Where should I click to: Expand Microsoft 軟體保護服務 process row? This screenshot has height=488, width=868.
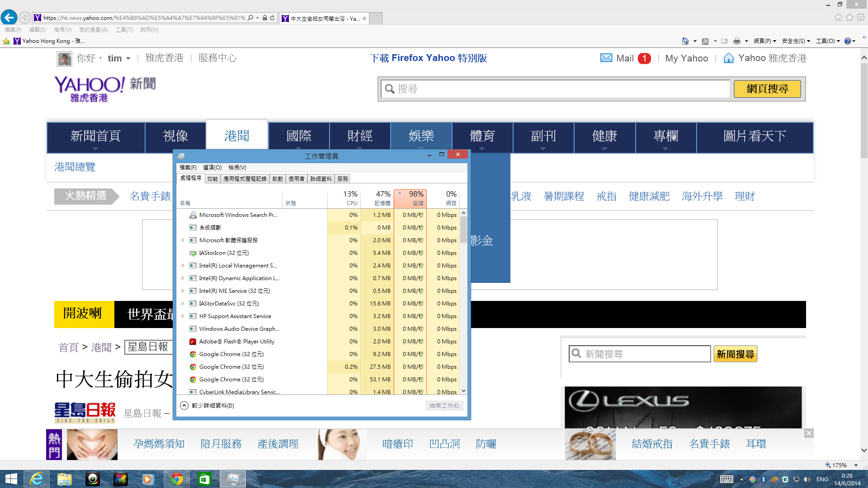[183, 240]
